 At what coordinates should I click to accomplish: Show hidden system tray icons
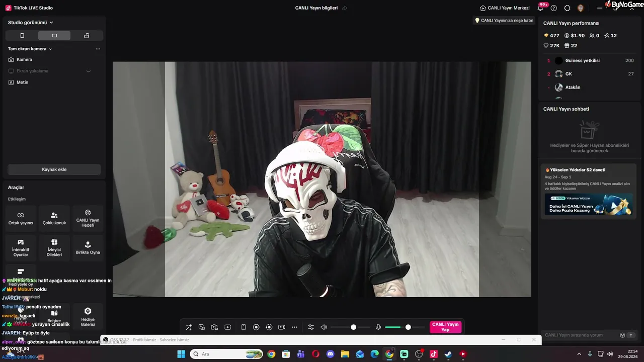coord(579,354)
